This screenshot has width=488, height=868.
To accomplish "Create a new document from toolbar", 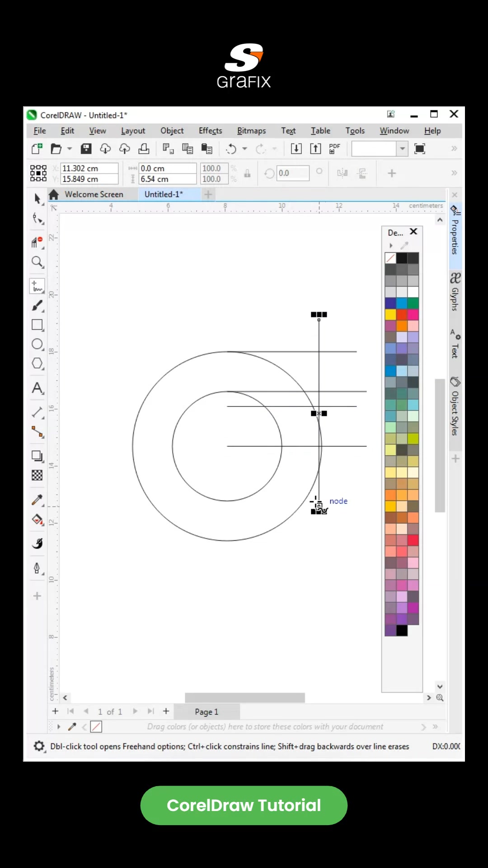I will 37,149.
